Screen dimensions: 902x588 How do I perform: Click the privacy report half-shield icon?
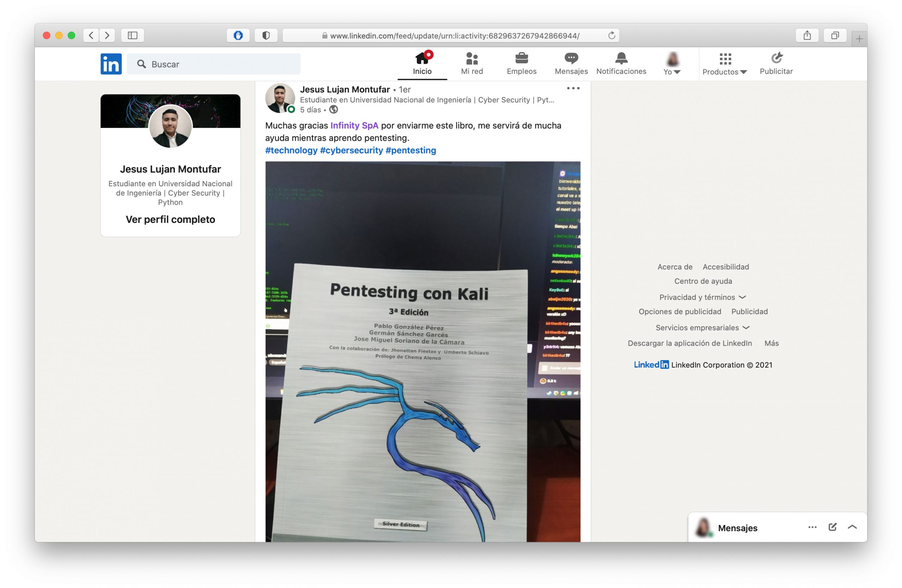[266, 36]
